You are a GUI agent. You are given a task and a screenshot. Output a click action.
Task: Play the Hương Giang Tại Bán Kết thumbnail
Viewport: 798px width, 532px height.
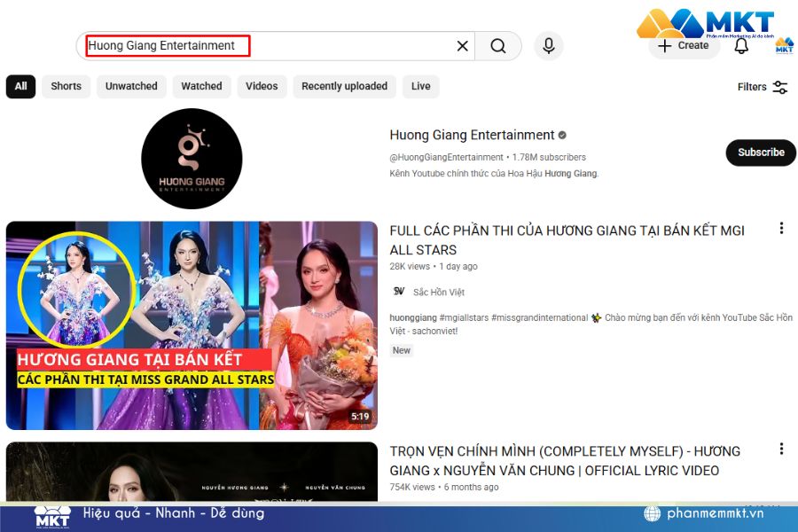[192, 325]
